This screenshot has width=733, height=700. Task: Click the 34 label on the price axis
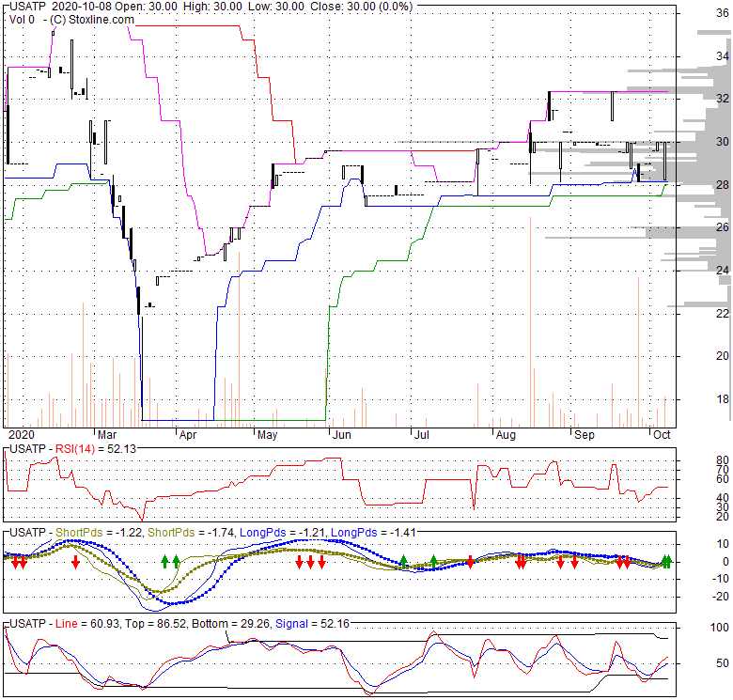[723, 56]
